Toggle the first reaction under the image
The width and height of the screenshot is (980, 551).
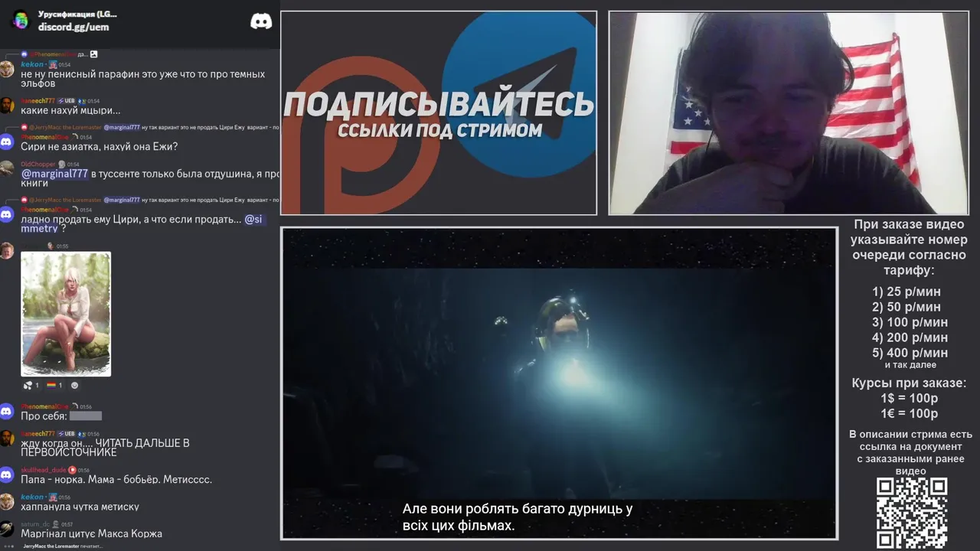(31, 385)
